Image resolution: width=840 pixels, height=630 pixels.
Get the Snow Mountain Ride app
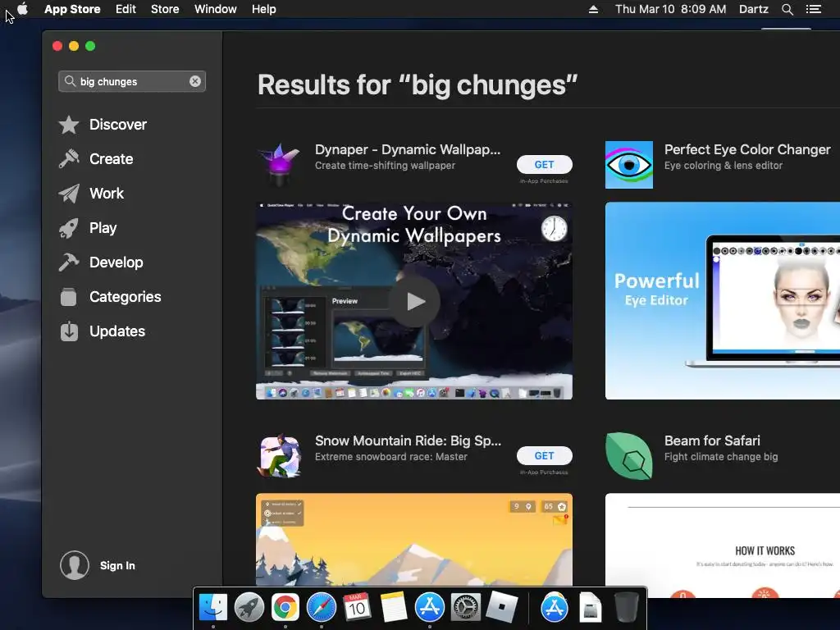tap(545, 456)
